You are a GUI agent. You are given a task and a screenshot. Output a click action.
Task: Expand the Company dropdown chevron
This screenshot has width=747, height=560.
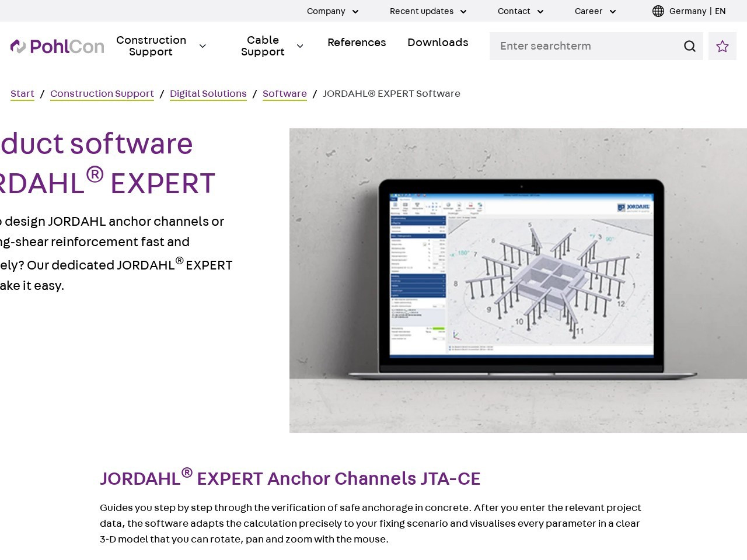point(355,12)
